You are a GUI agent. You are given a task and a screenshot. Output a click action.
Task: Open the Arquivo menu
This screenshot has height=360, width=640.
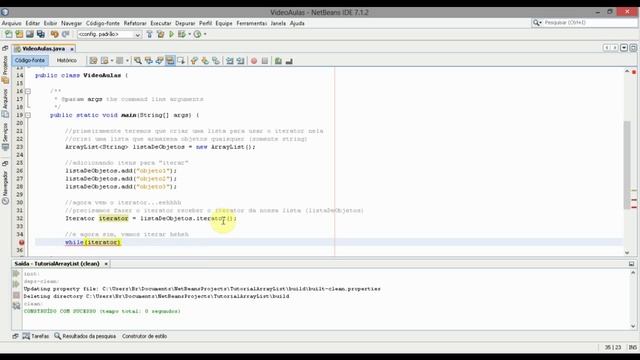tap(11, 23)
